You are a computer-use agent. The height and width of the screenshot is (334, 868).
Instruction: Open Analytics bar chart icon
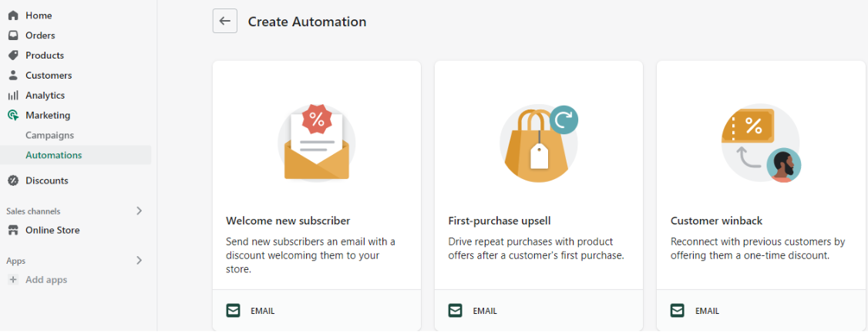pos(13,96)
